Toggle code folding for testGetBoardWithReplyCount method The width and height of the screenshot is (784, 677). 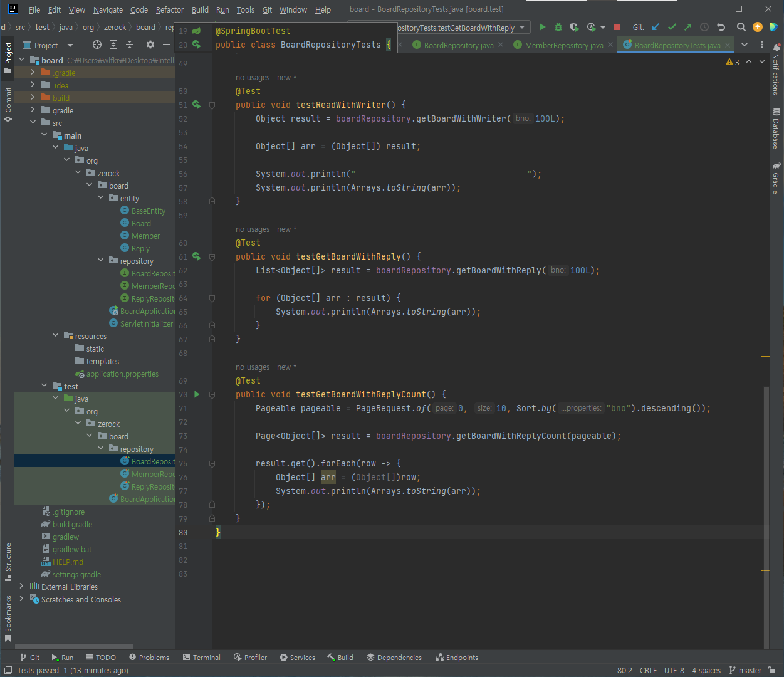[212, 395]
